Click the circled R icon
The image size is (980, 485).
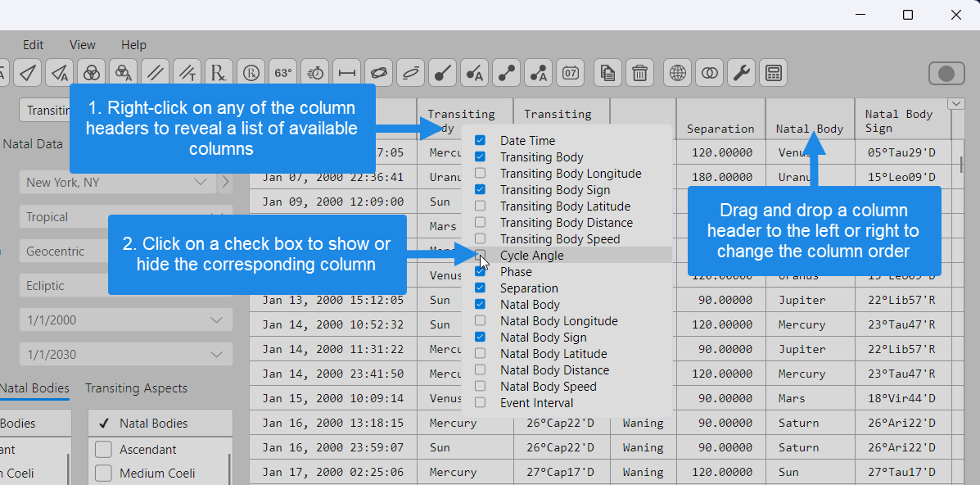[x=251, y=73]
